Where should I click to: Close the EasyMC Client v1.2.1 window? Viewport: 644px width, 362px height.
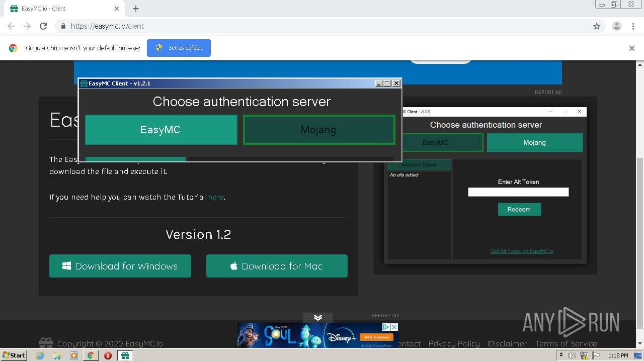pos(396,83)
